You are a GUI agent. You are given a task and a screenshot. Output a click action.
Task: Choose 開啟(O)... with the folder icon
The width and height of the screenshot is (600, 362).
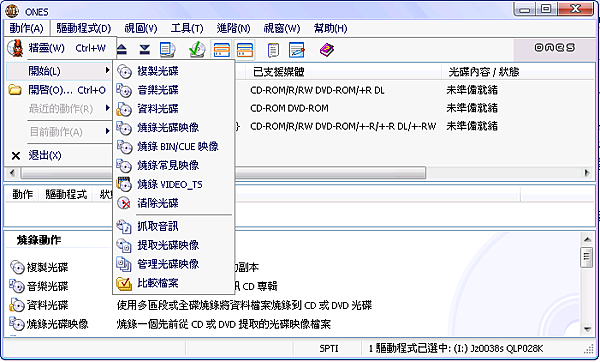(x=60, y=90)
